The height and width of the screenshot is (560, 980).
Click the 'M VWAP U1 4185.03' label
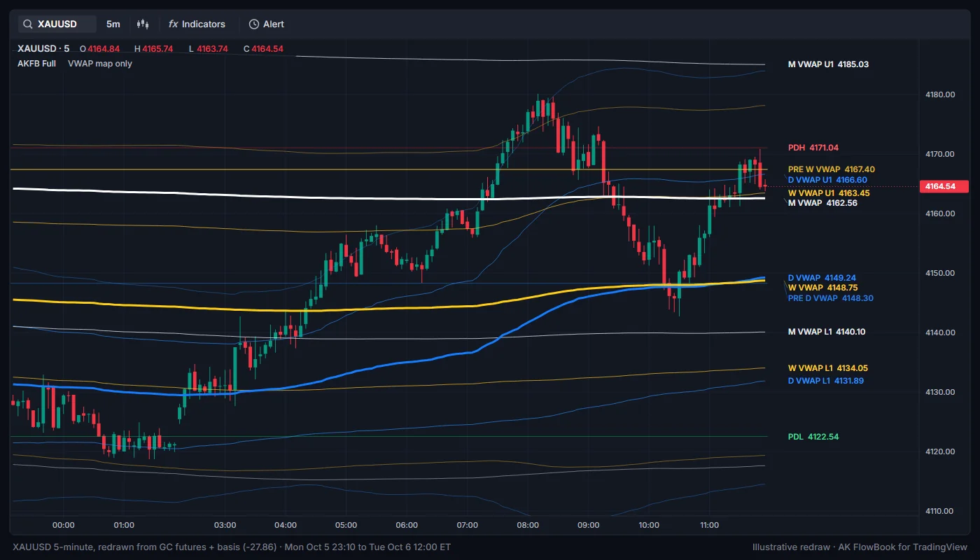[828, 64]
